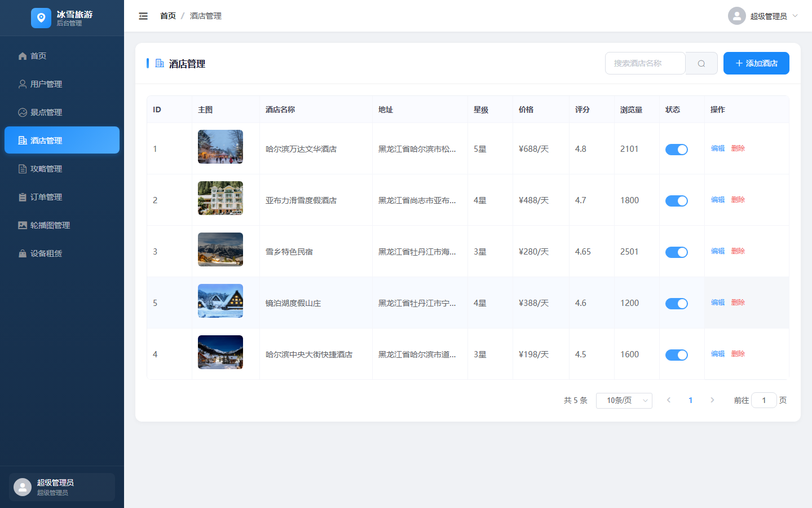Click 编辑 for 哈尔滨万达文华酒店

(x=718, y=148)
